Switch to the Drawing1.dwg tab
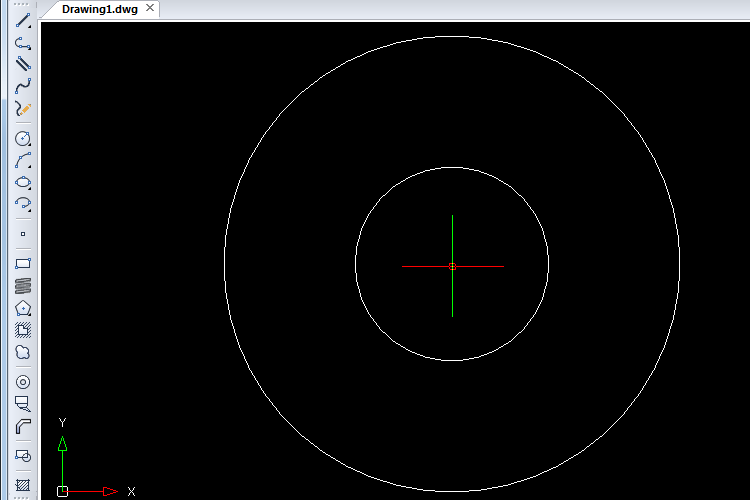The image size is (750, 500). coord(99,9)
